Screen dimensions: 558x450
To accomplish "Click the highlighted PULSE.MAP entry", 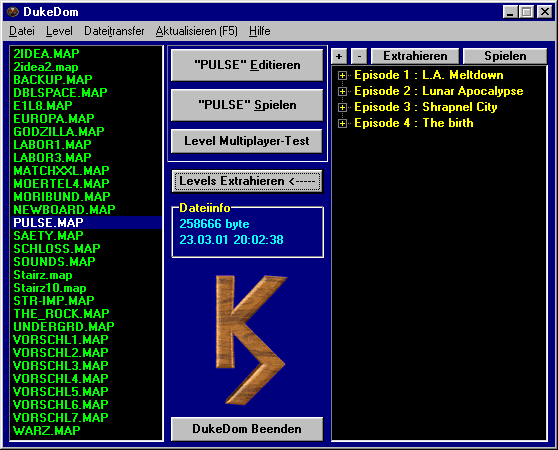I will pyautogui.click(x=86, y=223).
